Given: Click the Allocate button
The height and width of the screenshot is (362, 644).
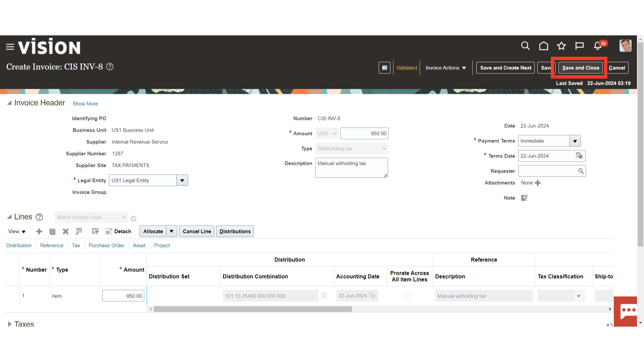Looking at the screenshot, I should click(x=153, y=231).
